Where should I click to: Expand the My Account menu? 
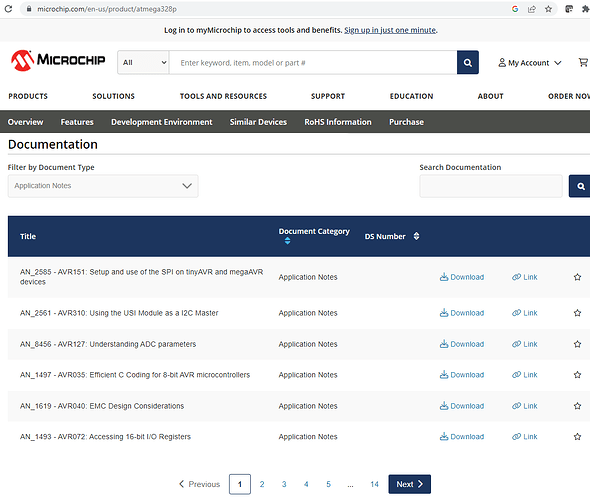pos(530,63)
